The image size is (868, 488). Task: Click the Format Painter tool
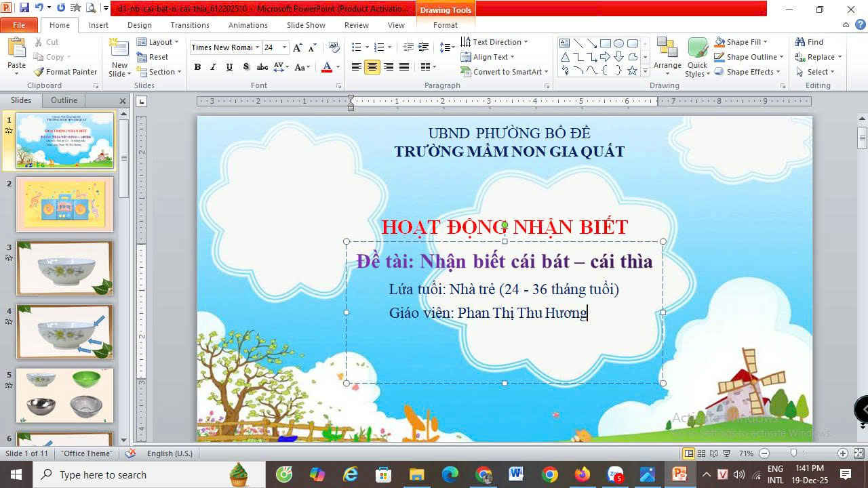pyautogui.click(x=66, y=72)
